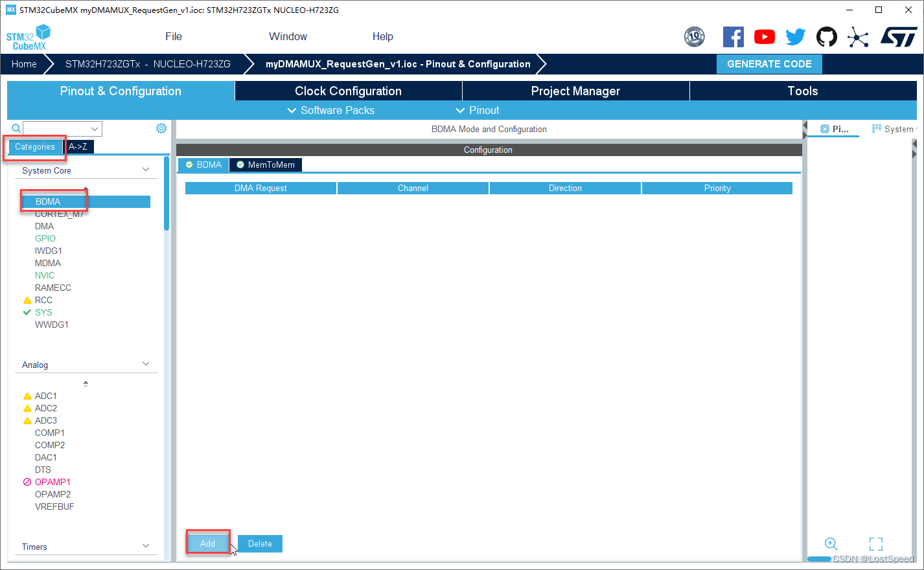Expand the Software Packs menu

(x=331, y=110)
